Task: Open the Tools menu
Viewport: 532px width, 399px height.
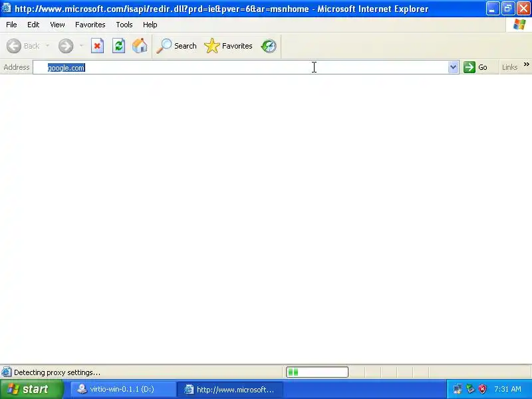Action: 124,25
